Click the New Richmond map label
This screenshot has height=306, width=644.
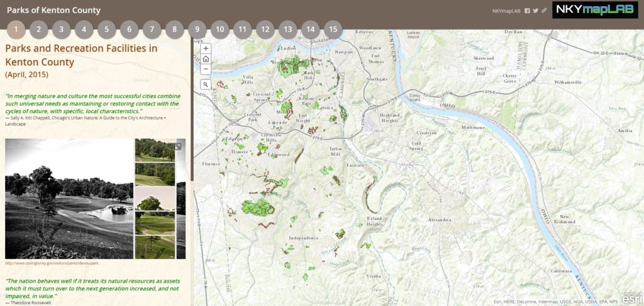[564, 219]
